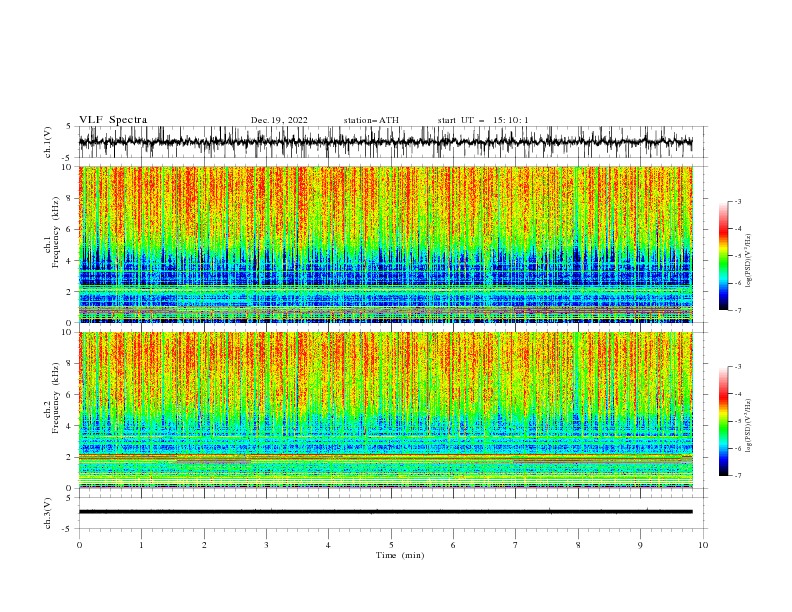Click the time axis tick label "6"
This screenshot has height=612, width=792.
[454, 545]
